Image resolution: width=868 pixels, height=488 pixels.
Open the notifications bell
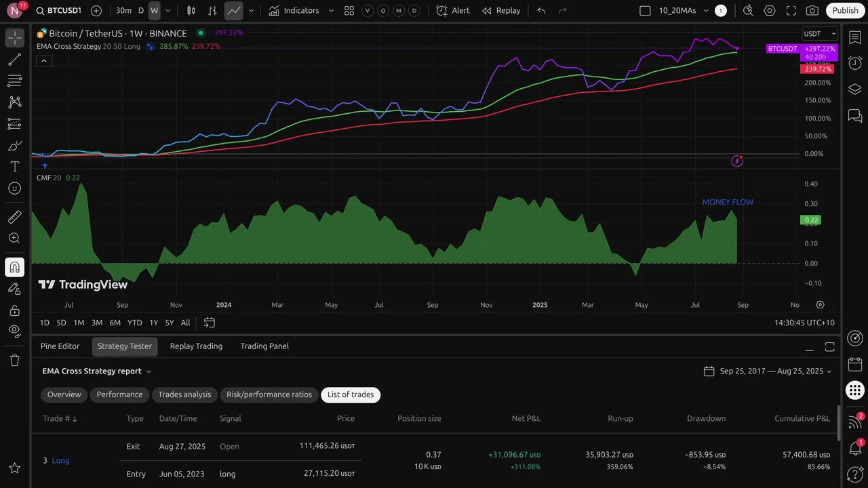854,449
